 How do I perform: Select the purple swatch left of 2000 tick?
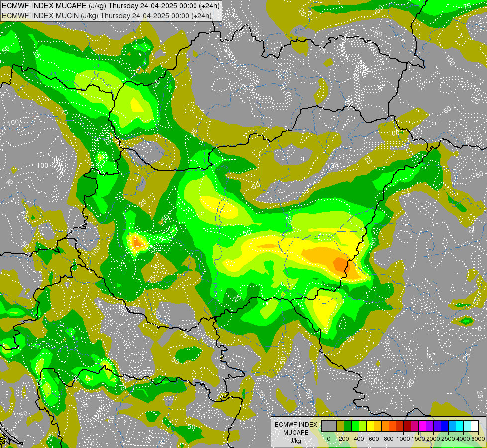click(x=430, y=426)
